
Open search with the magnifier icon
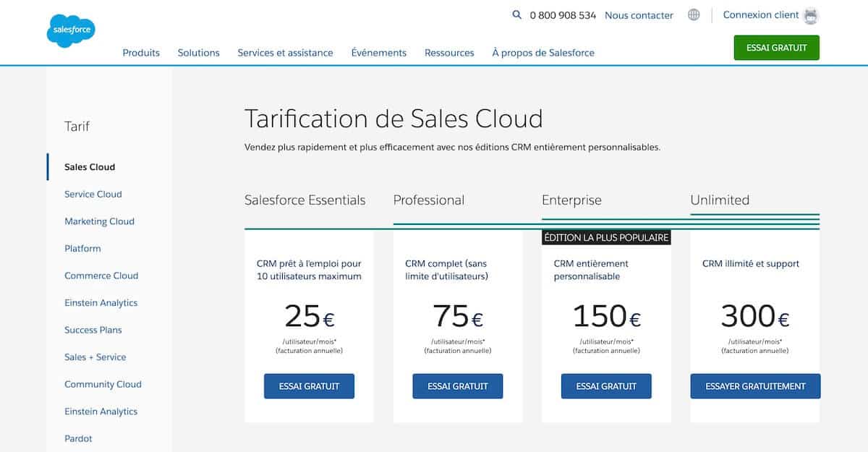click(516, 14)
